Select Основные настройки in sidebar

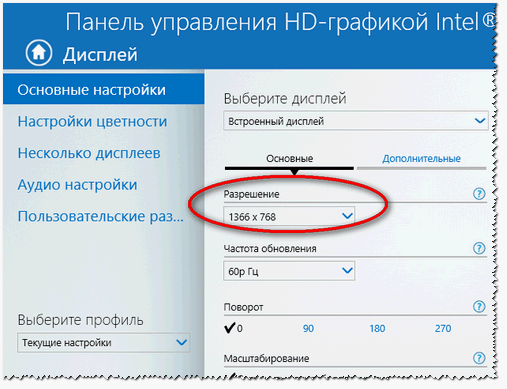point(104,89)
